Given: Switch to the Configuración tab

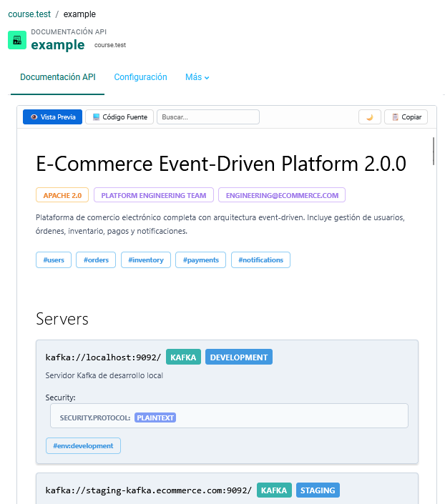Looking at the screenshot, I should pyautogui.click(x=140, y=77).
